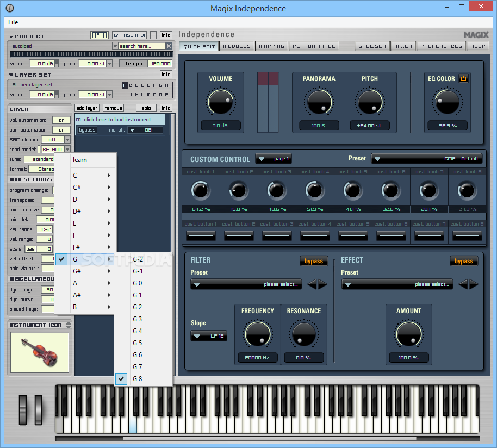Click the remove layer button

pyautogui.click(x=113, y=108)
